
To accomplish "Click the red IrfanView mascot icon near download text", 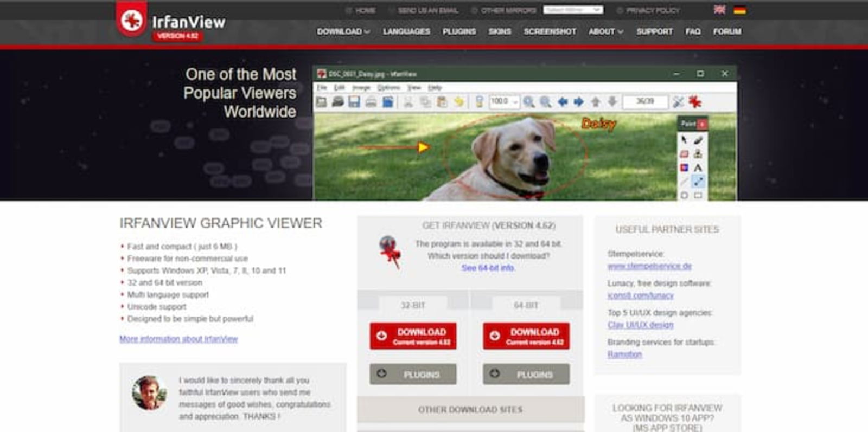I will (390, 252).
